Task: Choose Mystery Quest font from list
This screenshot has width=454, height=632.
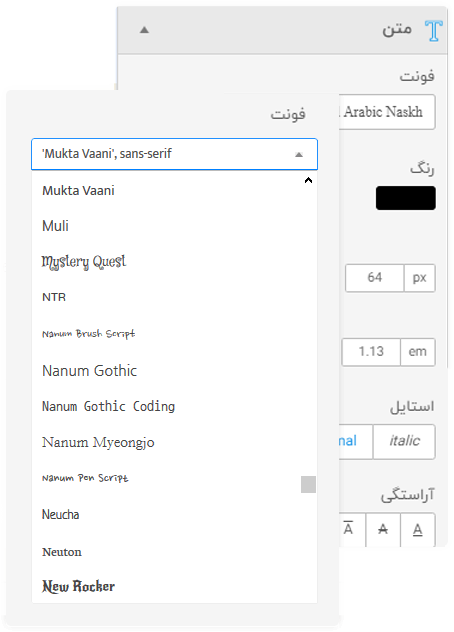Action: [x=84, y=262]
